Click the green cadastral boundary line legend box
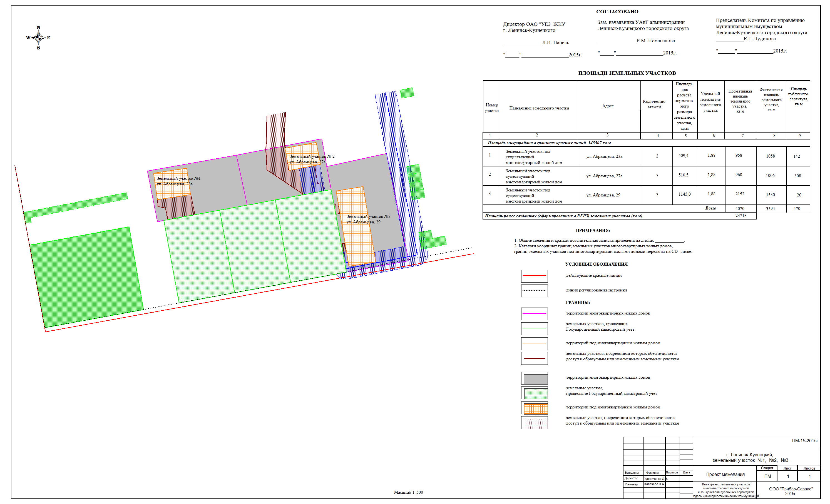The image size is (830, 504). tap(534, 328)
